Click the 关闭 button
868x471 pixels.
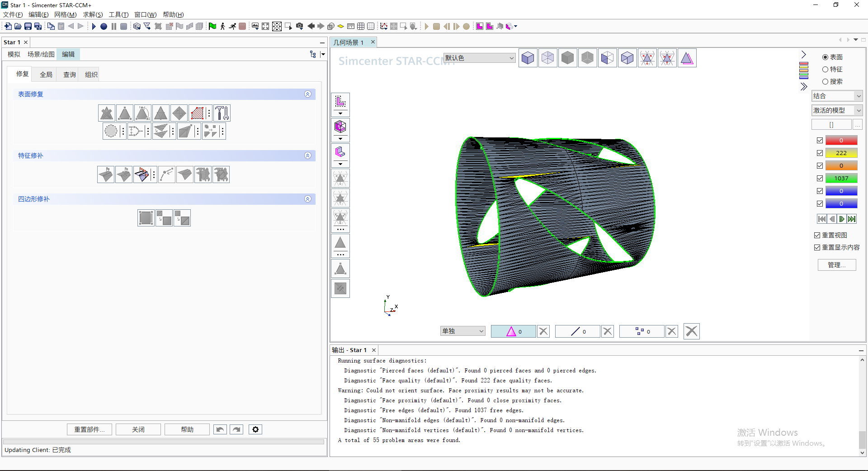coord(138,429)
